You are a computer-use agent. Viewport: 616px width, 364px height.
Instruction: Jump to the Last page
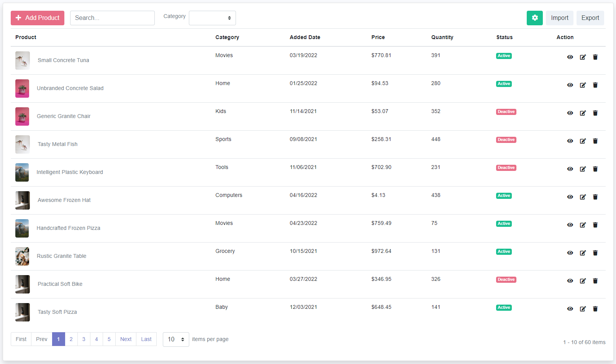(x=146, y=339)
